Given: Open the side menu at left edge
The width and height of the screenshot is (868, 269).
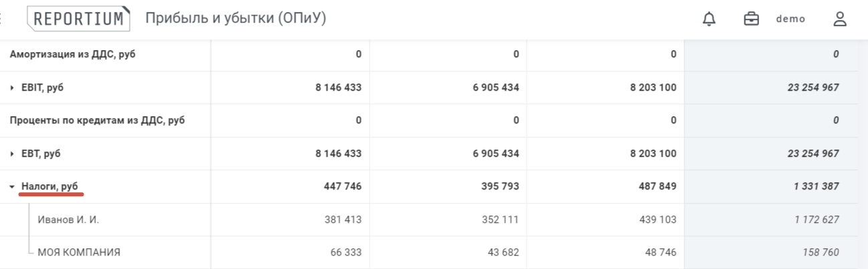Looking at the screenshot, I should [2, 19].
